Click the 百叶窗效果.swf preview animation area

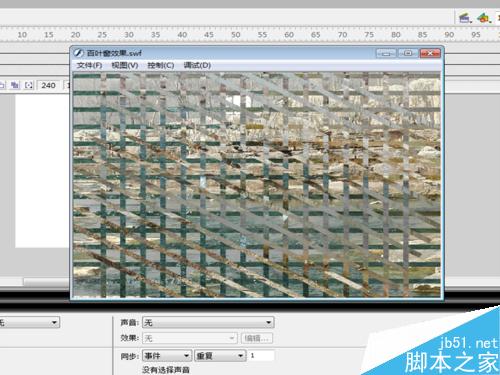pyautogui.click(x=257, y=185)
